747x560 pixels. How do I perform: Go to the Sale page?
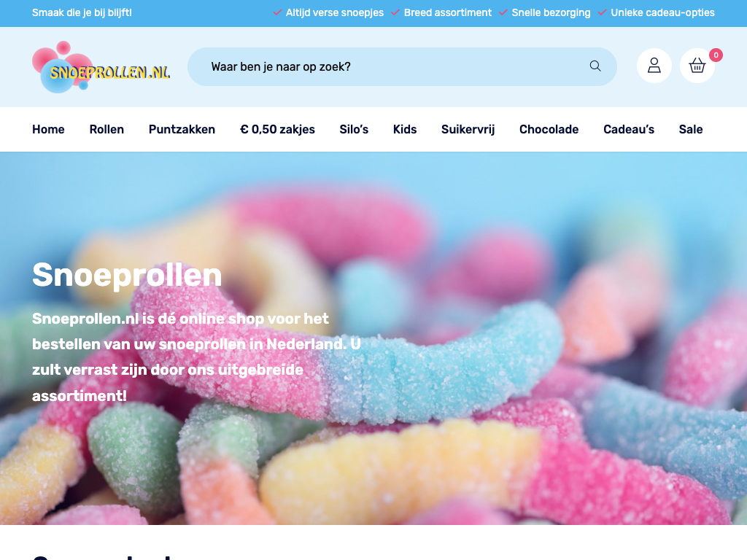[691, 130]
